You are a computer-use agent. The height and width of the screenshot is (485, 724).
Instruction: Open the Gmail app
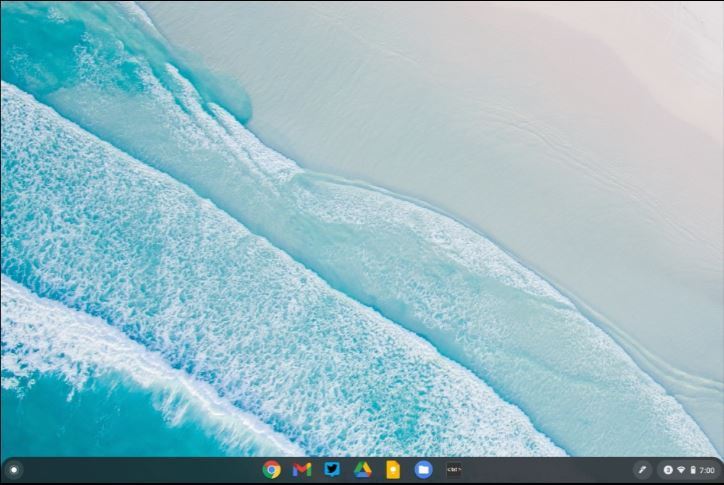point(302,469)
